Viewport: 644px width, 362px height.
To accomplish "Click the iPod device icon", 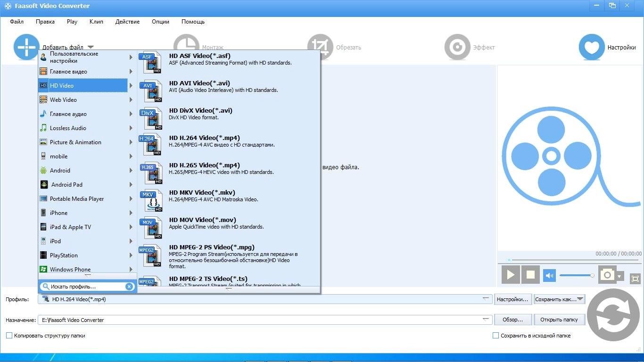I will pos(43,241).
